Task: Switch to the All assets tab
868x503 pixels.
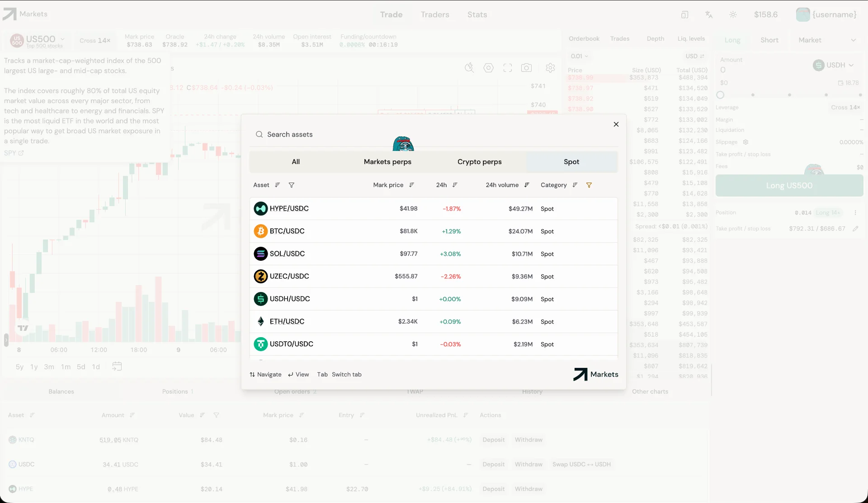Action: point(296,162)
